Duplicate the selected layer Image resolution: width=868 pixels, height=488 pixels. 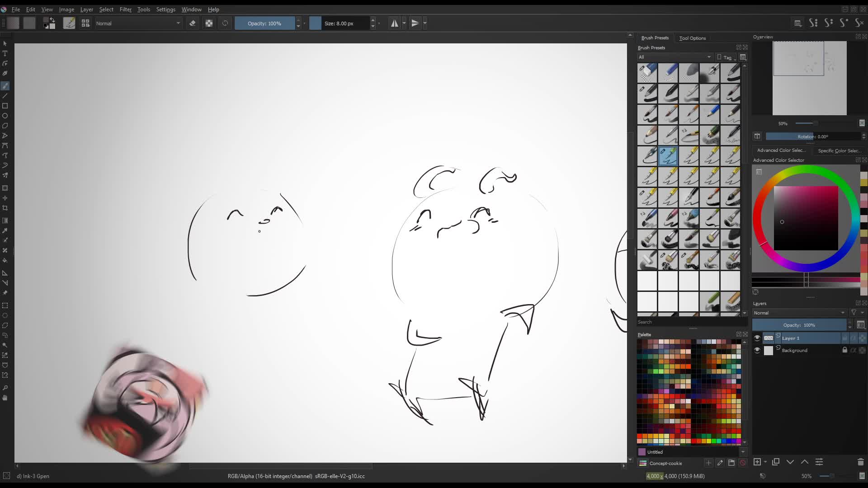click(776, 462)
